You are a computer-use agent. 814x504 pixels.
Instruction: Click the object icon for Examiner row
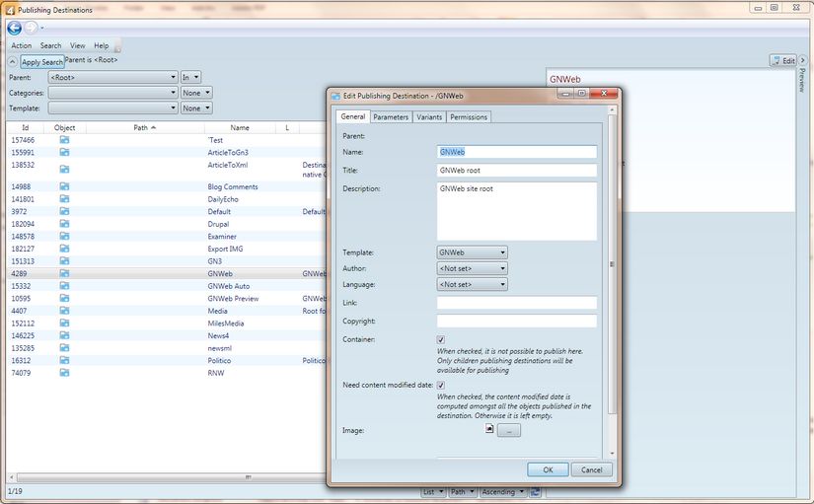coord(64,236)
